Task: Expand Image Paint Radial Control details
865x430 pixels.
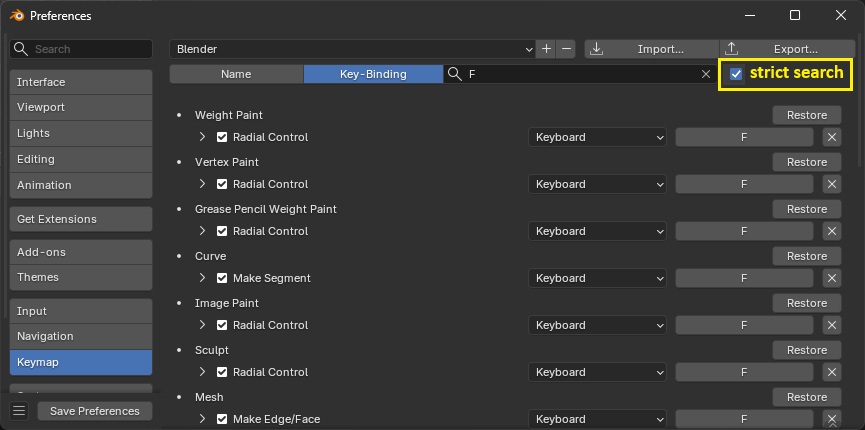Action: [x=202, y=325]
